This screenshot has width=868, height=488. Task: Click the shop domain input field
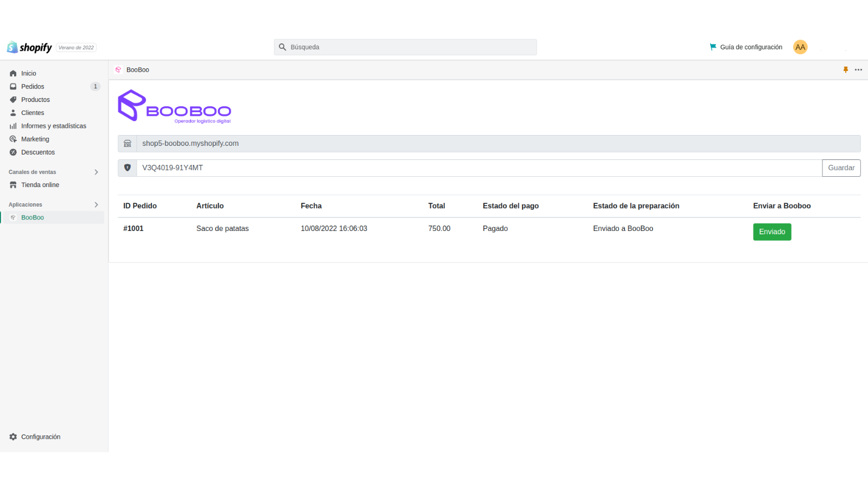499,144
